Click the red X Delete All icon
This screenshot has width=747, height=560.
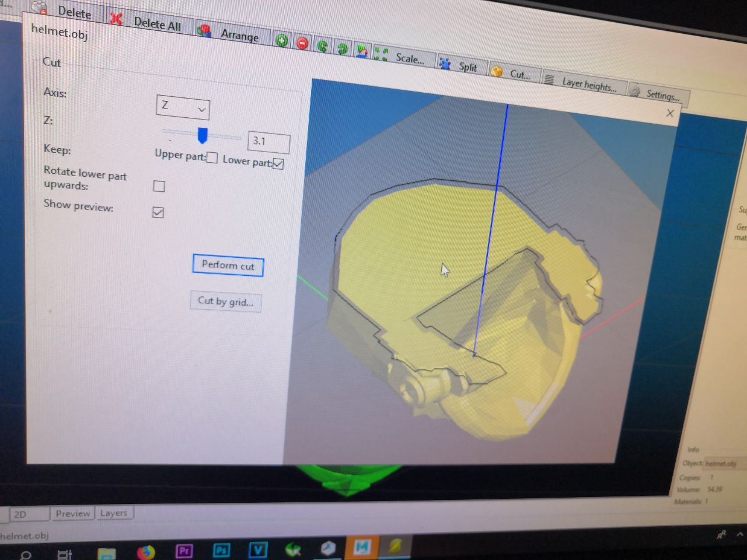point(116,18)
